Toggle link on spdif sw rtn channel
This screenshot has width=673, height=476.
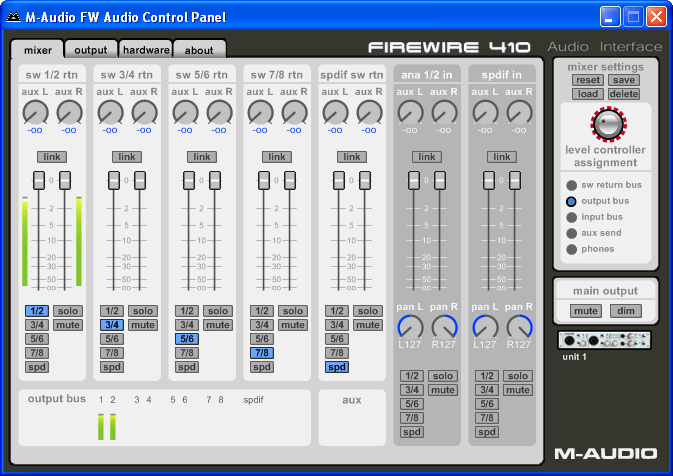point(352,157)
